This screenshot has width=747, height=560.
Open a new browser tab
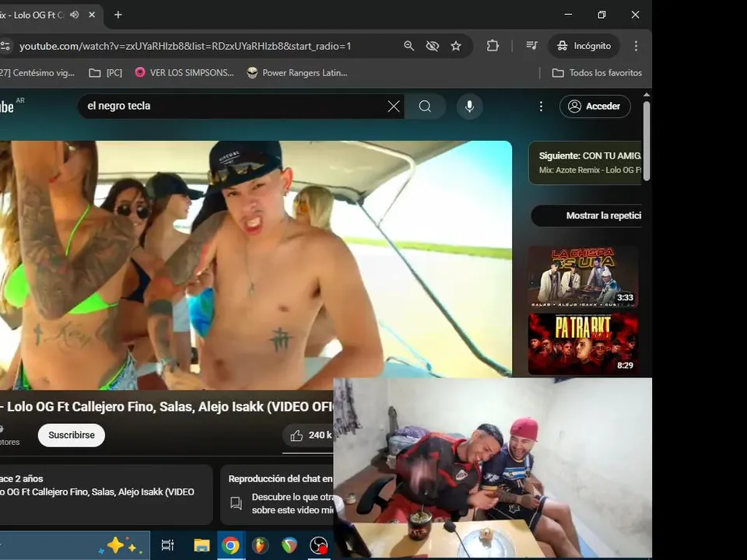point(118,15)
